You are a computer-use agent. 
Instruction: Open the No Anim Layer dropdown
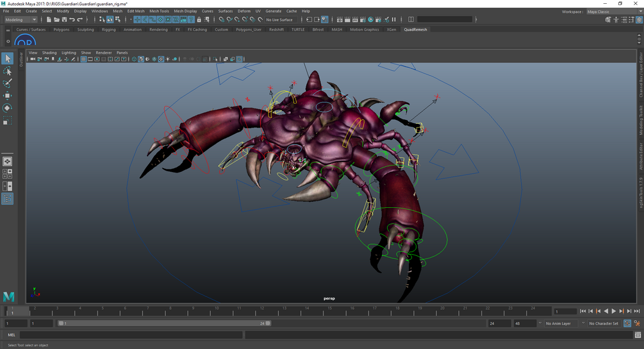point(561,323)
